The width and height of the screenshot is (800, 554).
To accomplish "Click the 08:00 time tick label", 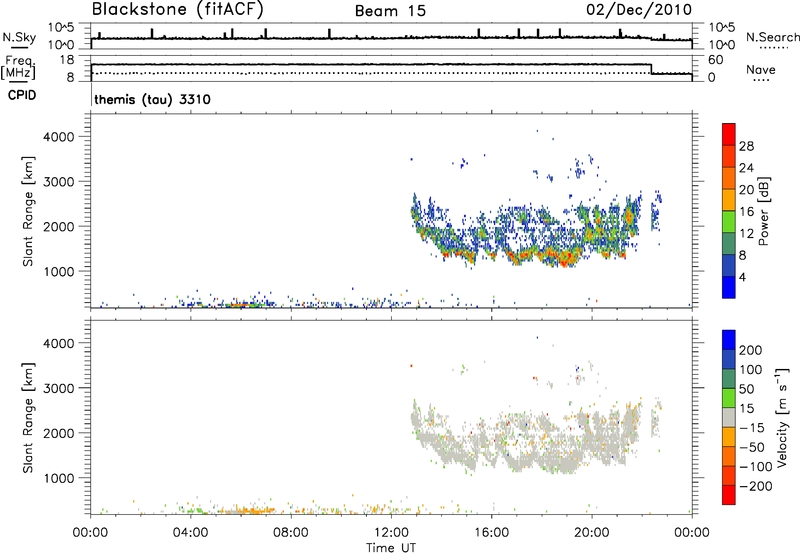I will pyautogui.click(x=291, y=533).
